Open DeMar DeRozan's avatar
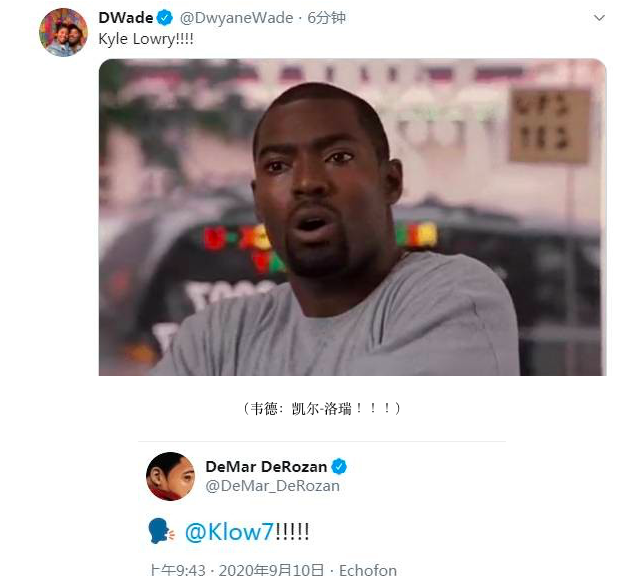Image resolution: width=637 pixels, height=576 pixels. pyautogui.click(x=171, y=476)
